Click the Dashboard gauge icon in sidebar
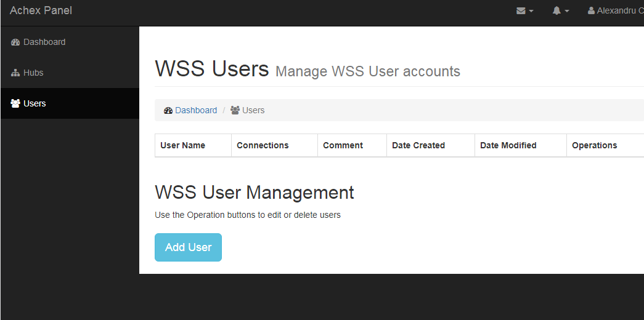 click(15, 42)
